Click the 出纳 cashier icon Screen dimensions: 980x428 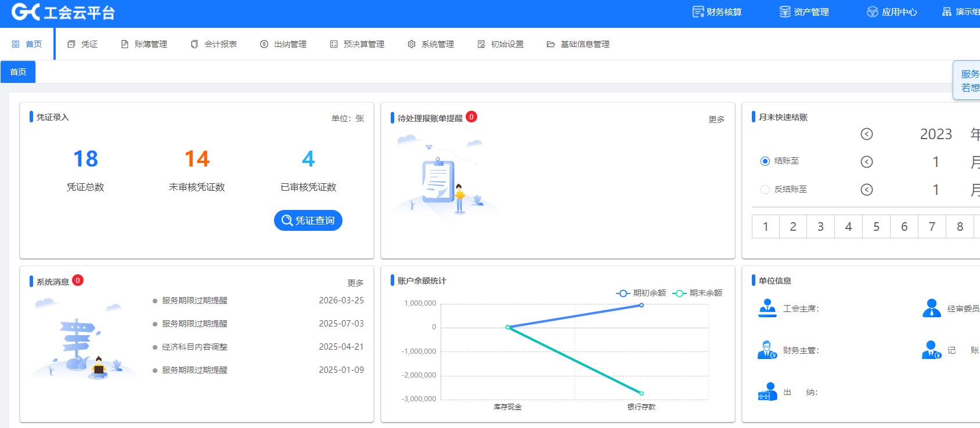click(767, 392)
